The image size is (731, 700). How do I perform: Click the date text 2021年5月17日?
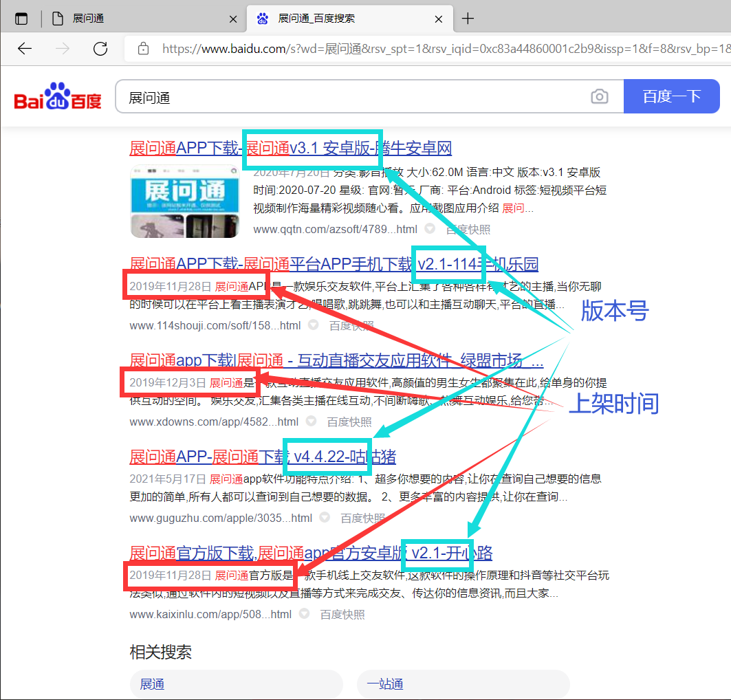coord(168,479)
